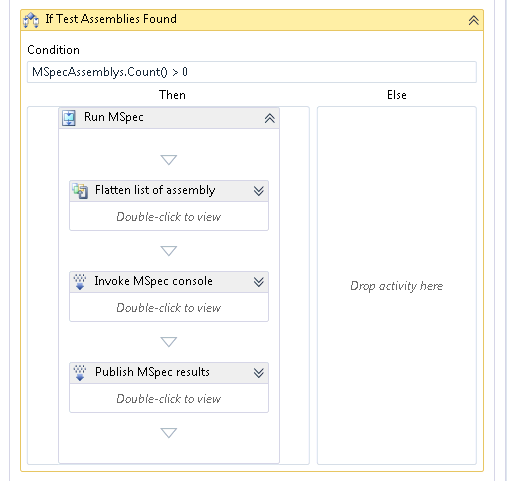Collapse the If Test Assemblies Found activity

pos(473,20)
